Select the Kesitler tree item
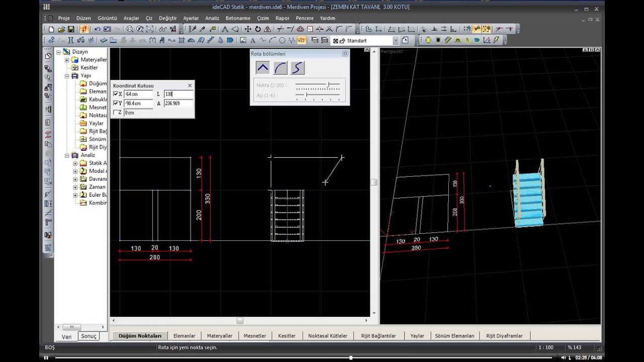 pos(89,67)
